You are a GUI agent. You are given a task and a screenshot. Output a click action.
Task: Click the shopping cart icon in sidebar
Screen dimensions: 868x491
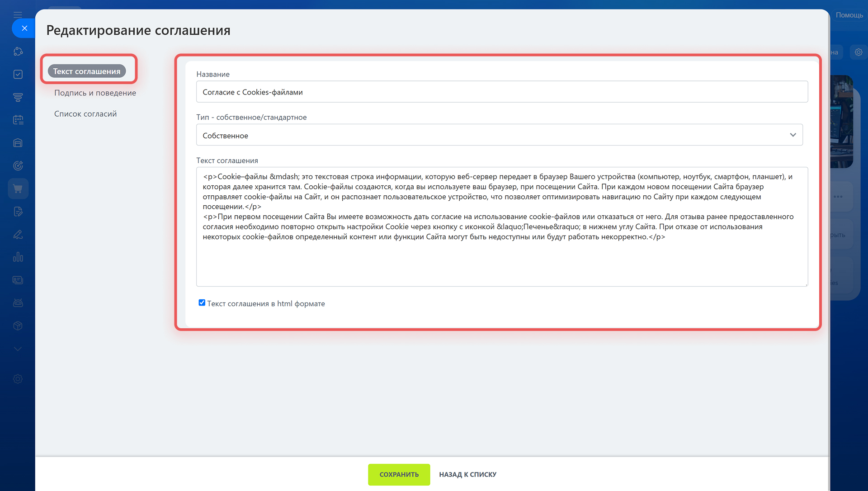18,189
